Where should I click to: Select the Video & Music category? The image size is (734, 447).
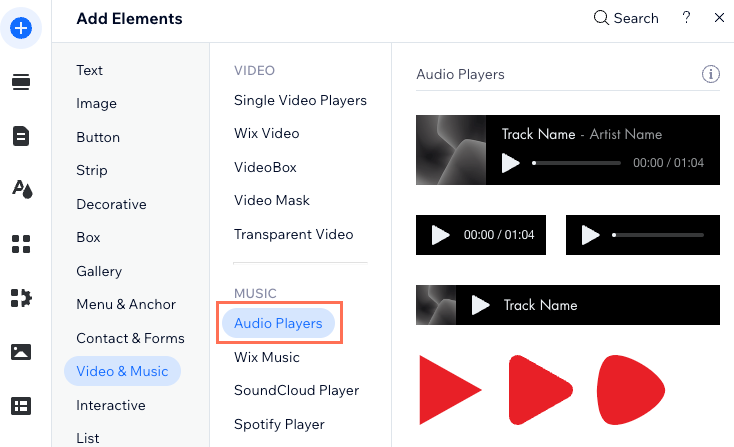[122, 371]
